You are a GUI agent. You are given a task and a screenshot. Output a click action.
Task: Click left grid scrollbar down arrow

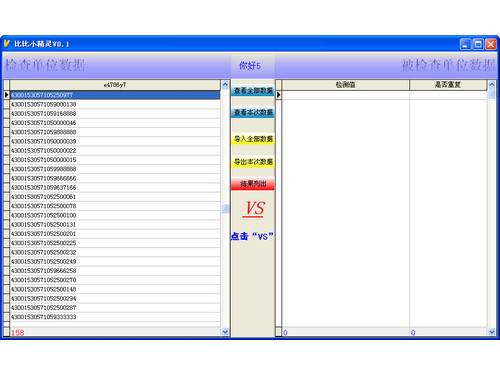225,332
